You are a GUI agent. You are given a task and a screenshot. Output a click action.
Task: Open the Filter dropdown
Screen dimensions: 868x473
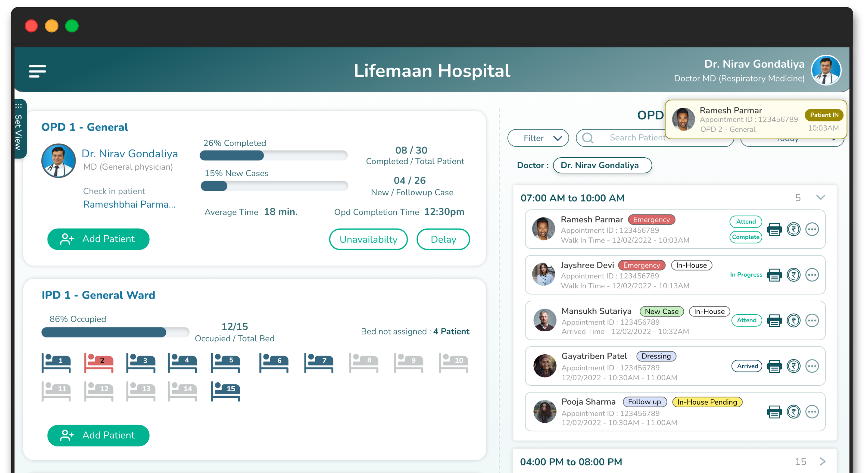tap(538, 138)
